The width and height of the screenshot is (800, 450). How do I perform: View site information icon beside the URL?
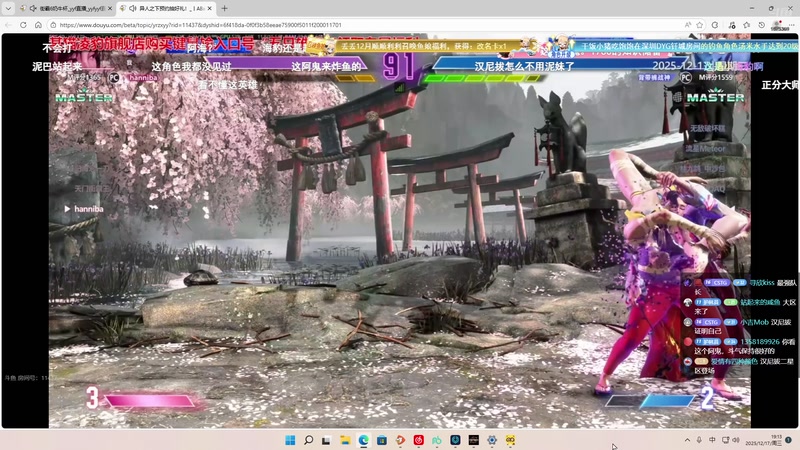pos(53,24)
